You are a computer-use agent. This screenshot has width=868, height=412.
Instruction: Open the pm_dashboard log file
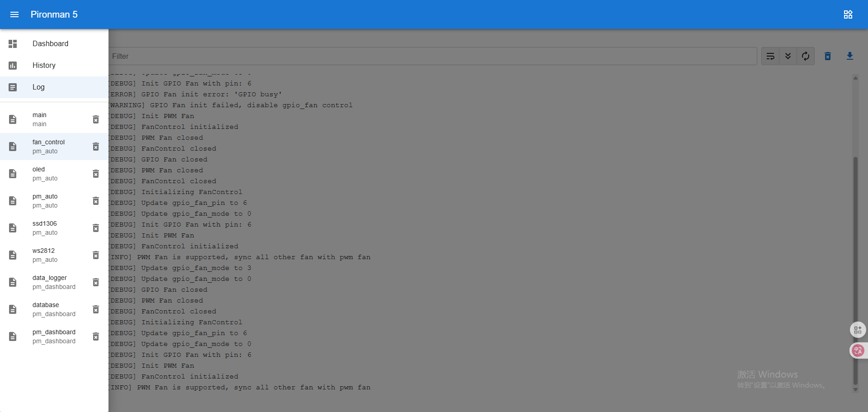[54, 336]
